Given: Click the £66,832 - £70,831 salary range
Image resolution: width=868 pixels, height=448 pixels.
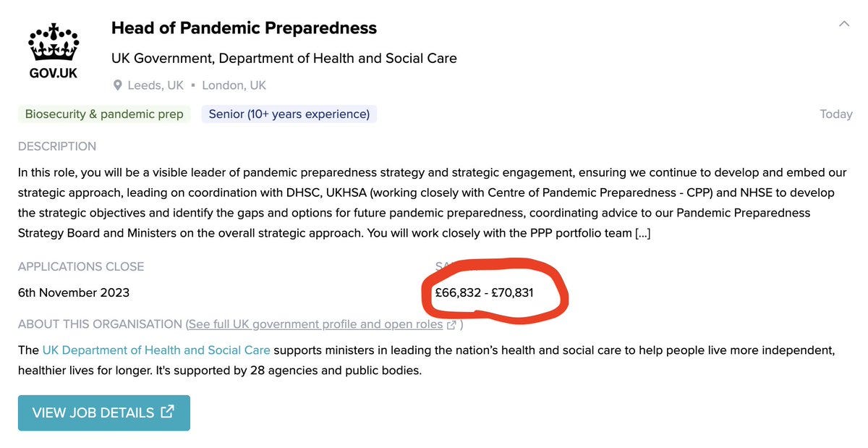Looking at the screenshot, I should point(484,292).
